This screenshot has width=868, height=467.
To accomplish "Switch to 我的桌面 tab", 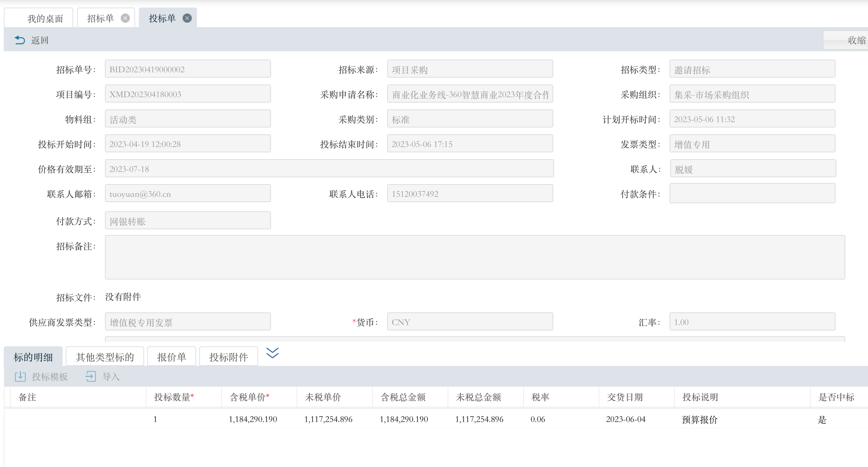I will (x=45, y=18).
